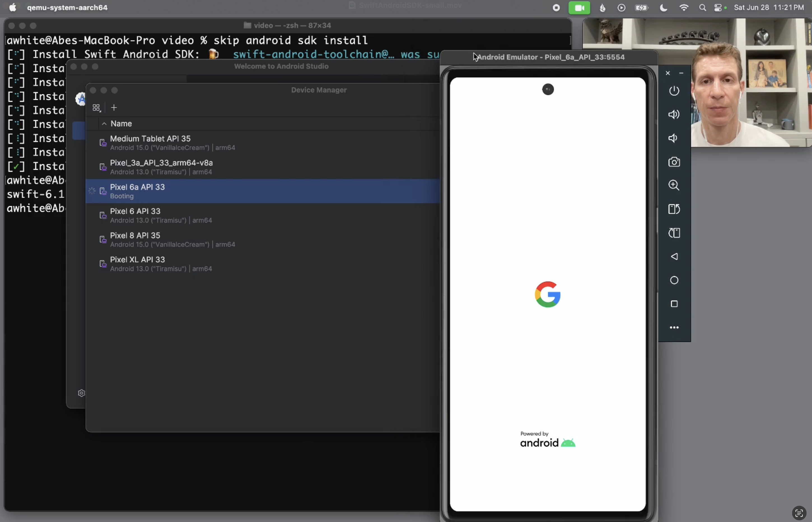Click the menu bar date and time
Viewport: 812px width, 522px height.
pyautogui.click(x=769, y=8)
